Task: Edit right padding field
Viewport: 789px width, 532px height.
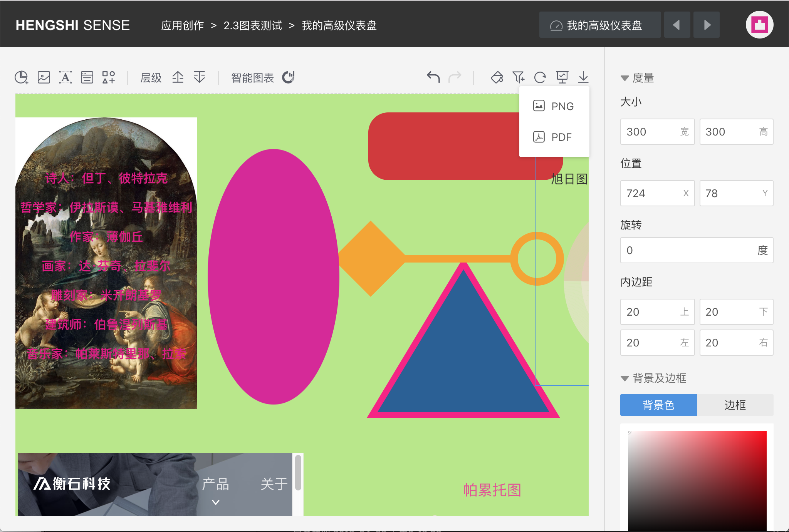Action: pyautogui.click(x=736, y=343)
